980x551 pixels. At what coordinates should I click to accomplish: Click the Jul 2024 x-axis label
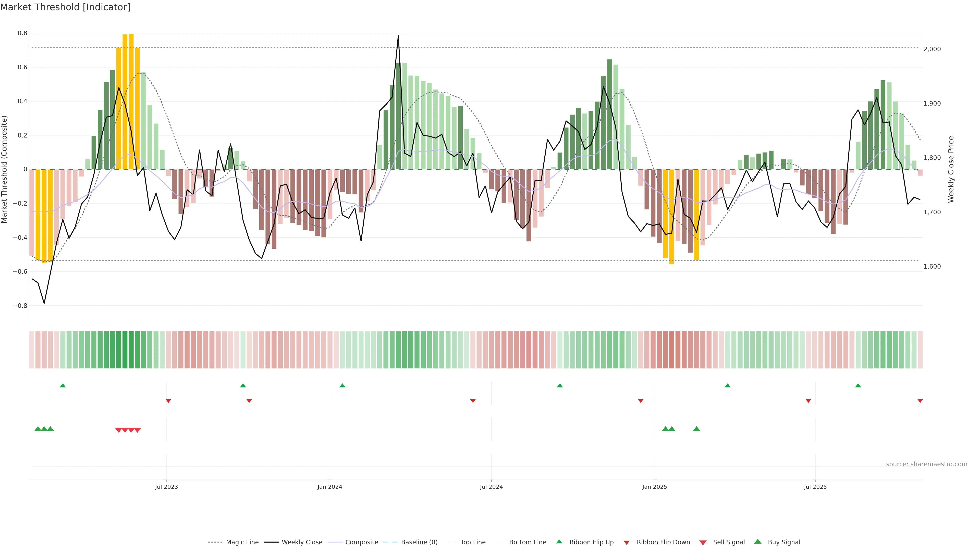click(x=491, y=487)
